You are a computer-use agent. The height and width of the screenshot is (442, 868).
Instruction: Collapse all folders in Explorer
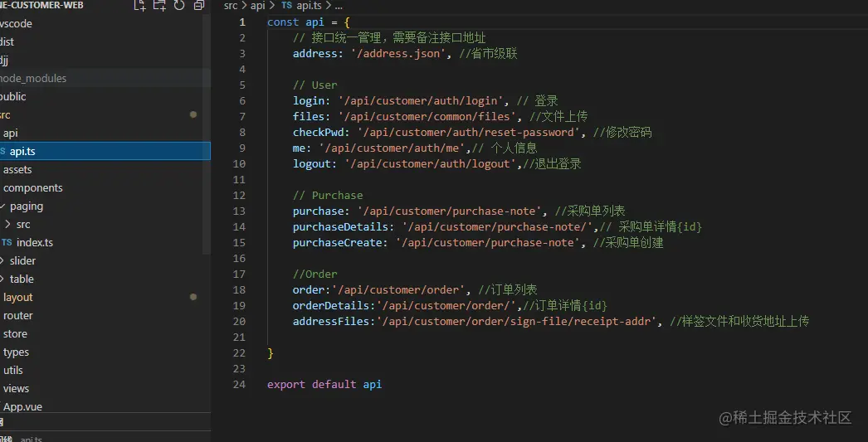coord(199,6)
